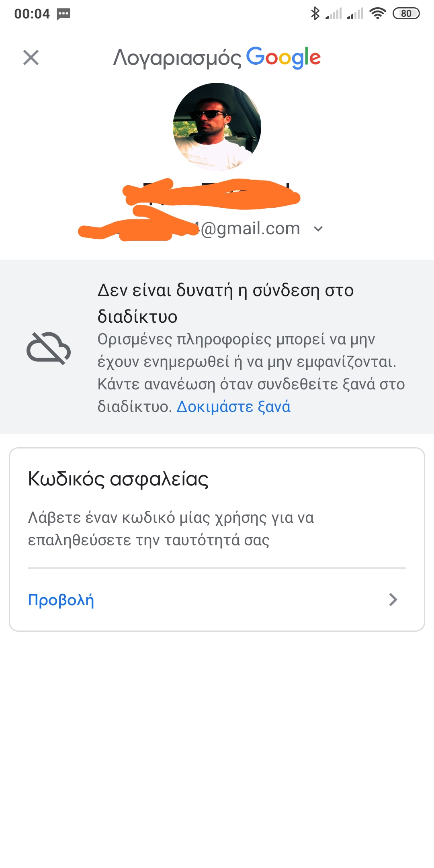Tap the Wi-Fi status icon

coord(377,14)
